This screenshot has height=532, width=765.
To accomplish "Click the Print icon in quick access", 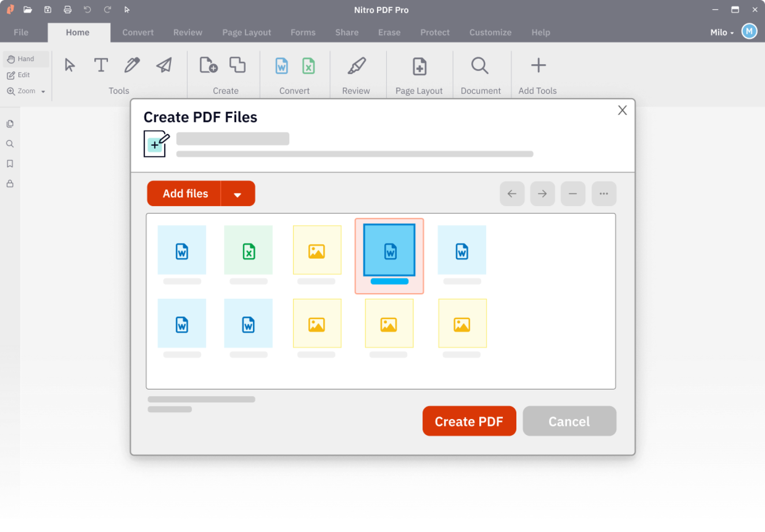I will [68, 9].
